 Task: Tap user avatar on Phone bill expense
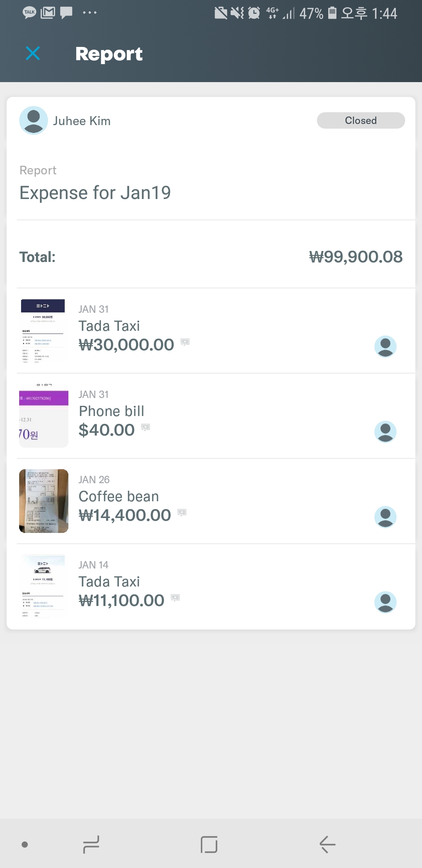[x=385, y=432]
